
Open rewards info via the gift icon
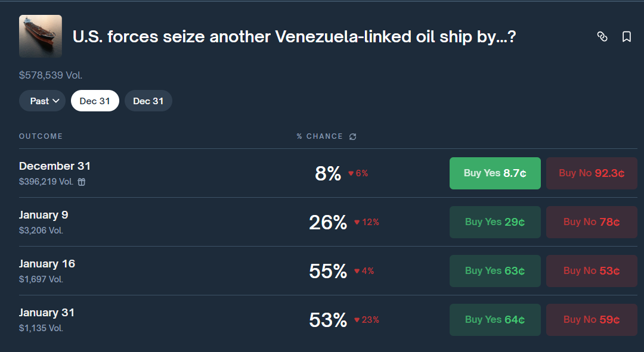[80, 182]
